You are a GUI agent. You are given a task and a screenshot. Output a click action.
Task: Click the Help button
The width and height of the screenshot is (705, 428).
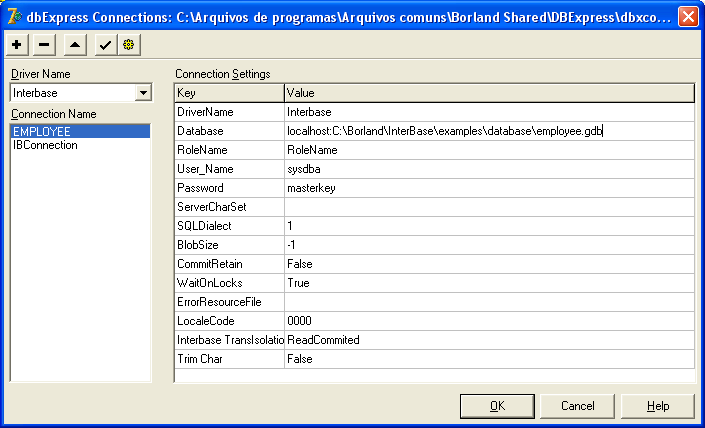pos(657,406)
